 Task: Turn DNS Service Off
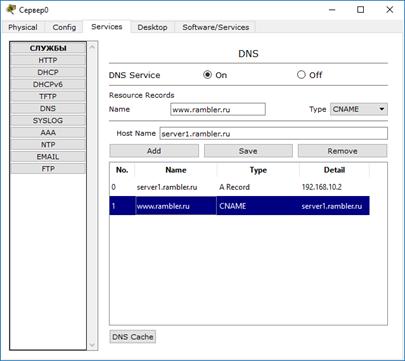(x=301, y=75)
